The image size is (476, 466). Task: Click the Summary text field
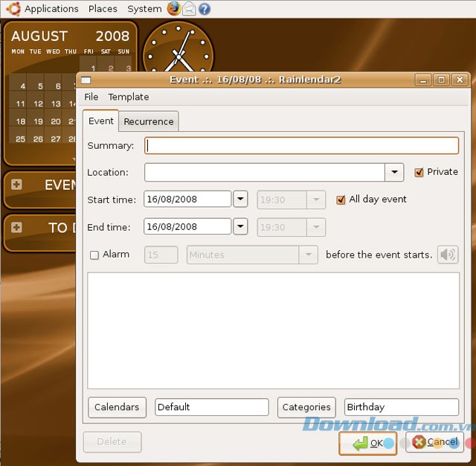pyautogui.click(x=301, y=146)
